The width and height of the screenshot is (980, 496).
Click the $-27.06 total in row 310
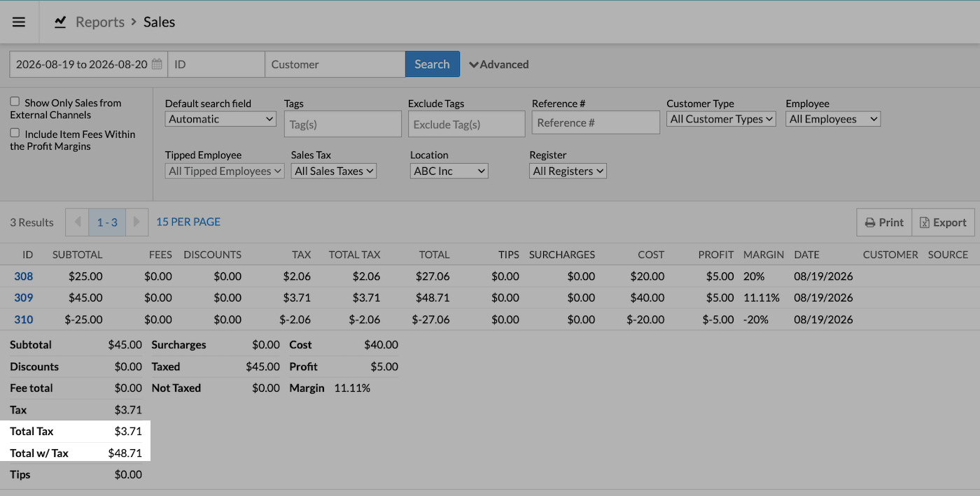(430, 319)
